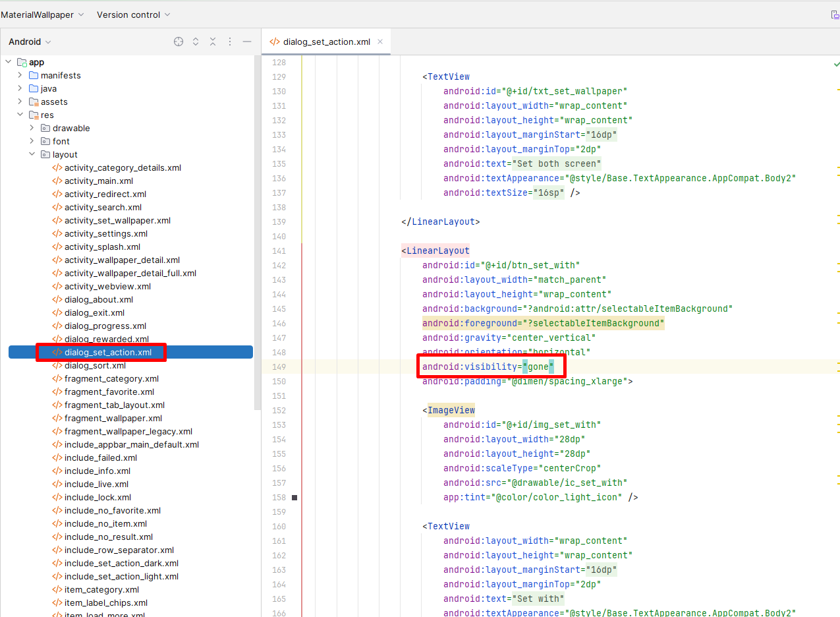Viewport: 840px width, 617px height.
Task: Select activity_splash.xml file
Action: pyautogui.click(x=102, y=247)
